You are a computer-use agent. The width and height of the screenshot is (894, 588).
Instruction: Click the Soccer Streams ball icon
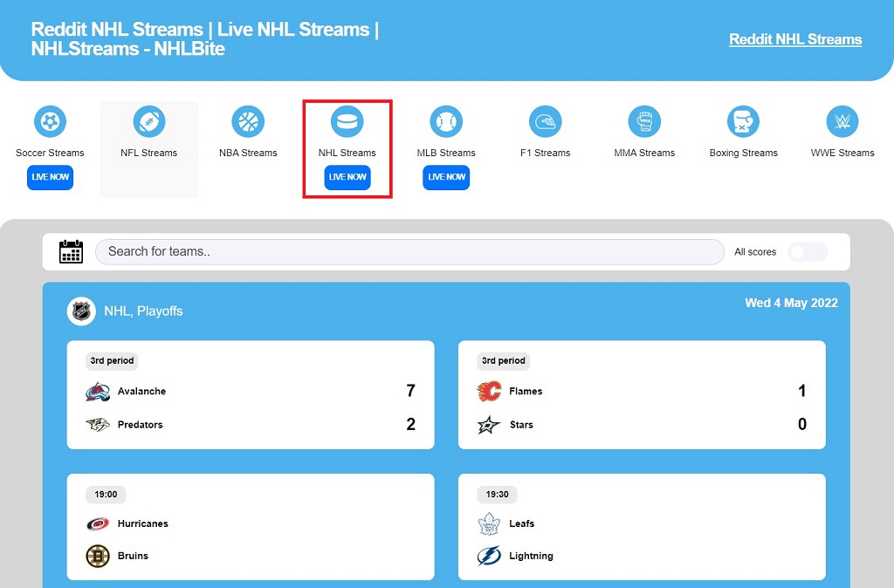(50, 121)
